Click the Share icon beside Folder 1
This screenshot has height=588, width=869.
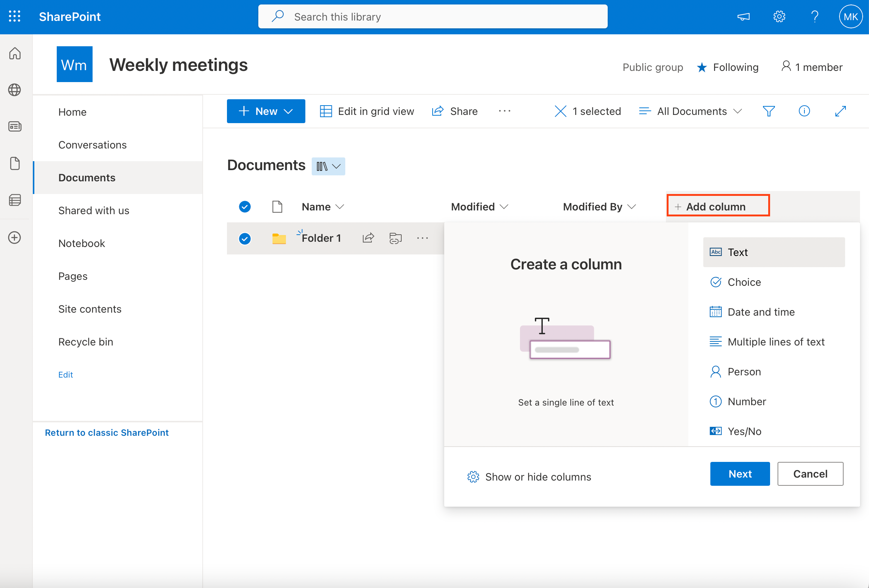(368, 238)
